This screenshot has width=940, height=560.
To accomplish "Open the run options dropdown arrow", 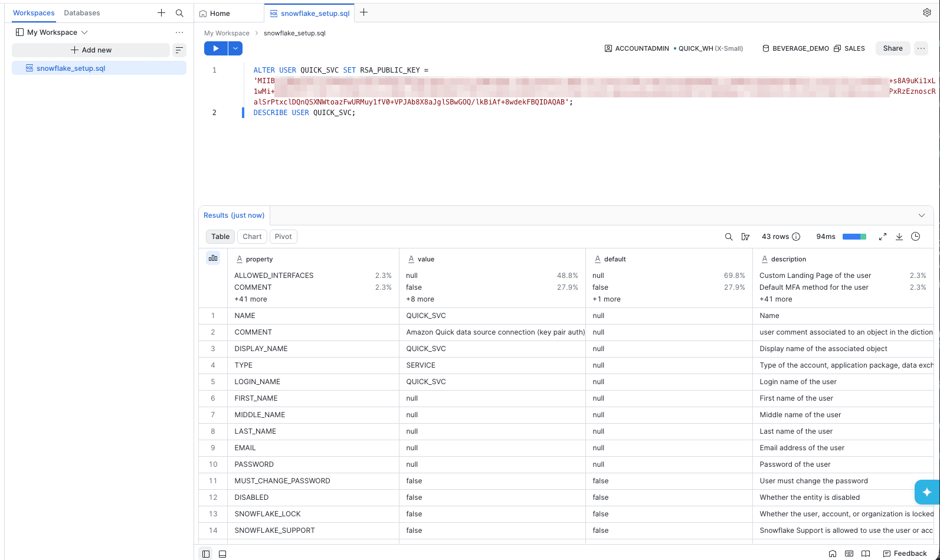I will click(x=235, y=48).
